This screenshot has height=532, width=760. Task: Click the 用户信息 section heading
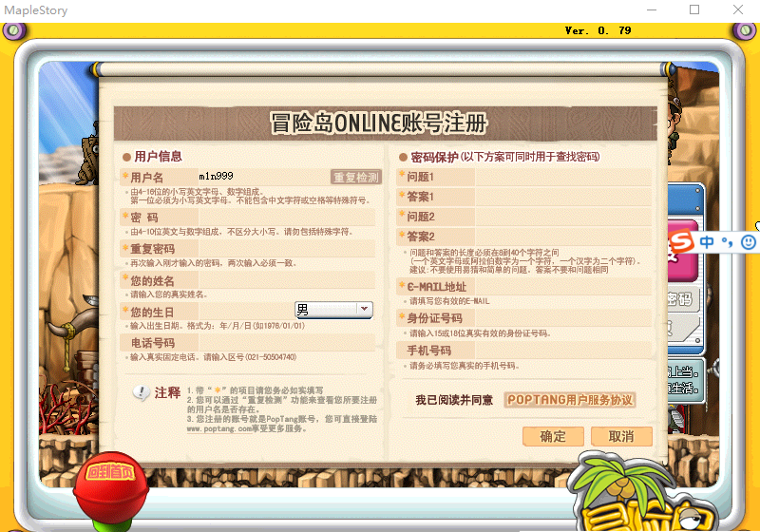pyautogui.click(x=158, y=157)
